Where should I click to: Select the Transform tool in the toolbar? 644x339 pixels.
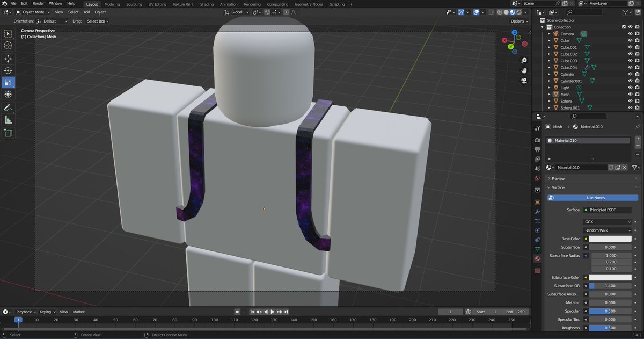[x=8, y=94]
